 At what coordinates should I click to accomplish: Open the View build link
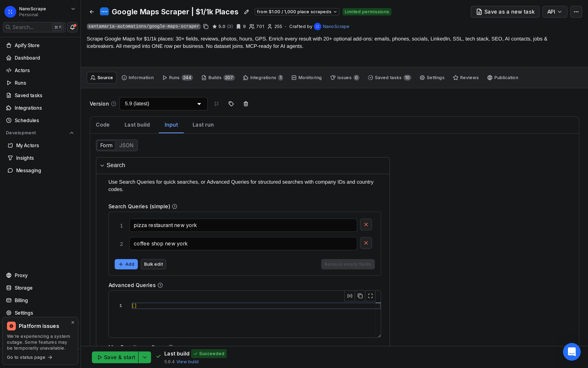coord(187,362)
